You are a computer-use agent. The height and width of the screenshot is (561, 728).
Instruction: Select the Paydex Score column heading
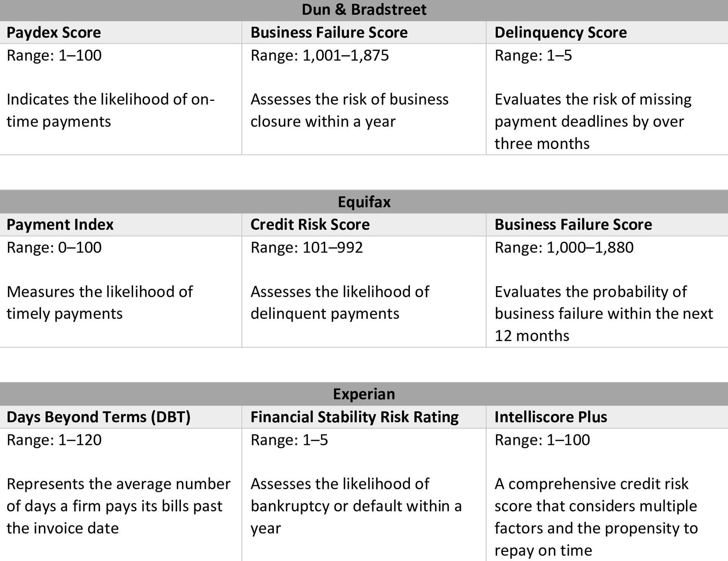(54, 33)
